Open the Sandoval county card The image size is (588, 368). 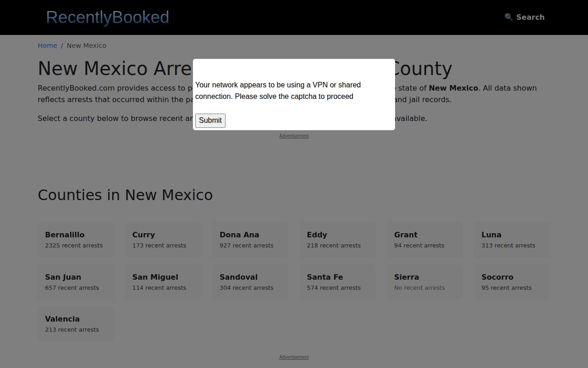250,282
